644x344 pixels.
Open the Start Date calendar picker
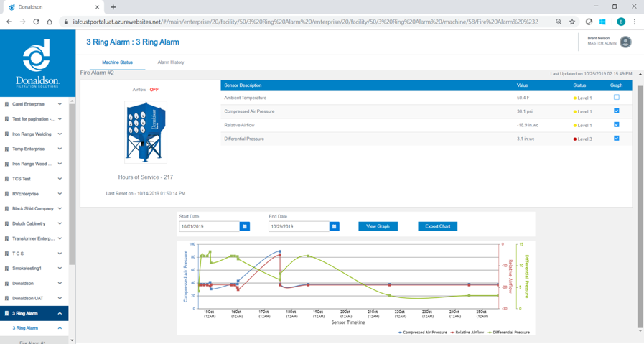(x=245, y=226)
